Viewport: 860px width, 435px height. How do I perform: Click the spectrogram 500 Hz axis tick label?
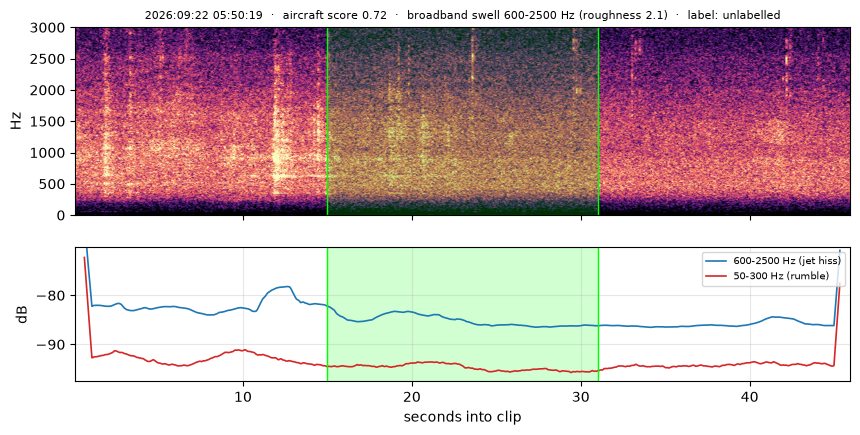(x=54, y=184)
